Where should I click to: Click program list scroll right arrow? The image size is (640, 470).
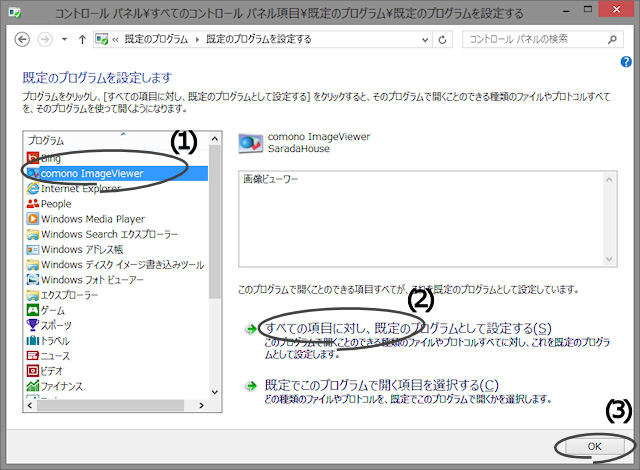point(201,405)
